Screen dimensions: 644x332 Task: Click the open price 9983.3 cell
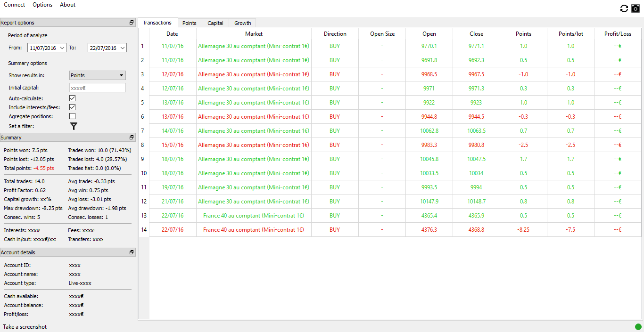pyautogui.click(x=429, y=145)
